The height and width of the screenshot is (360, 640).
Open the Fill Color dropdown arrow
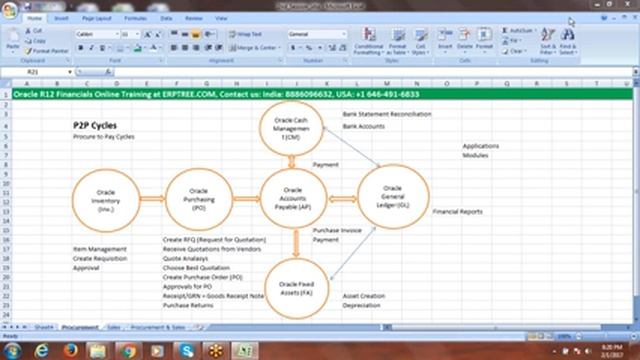[x=144, y=48]
